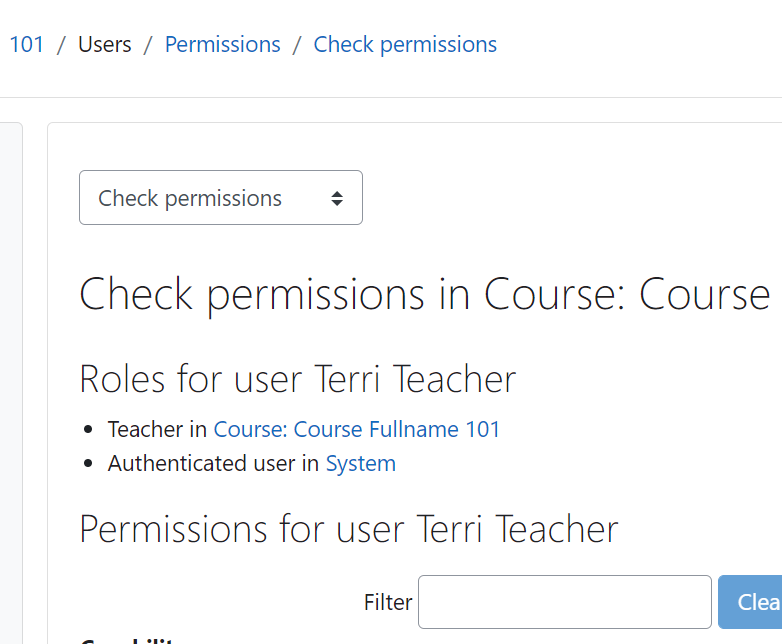Open the Permissions breadcrumb link
This screenshot has height=644, width=782.
point(222,44)
